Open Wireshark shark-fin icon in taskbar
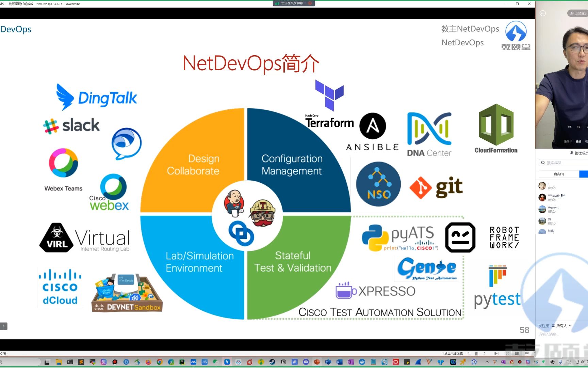Image resolution: width=588 pixels, height=368 pixels. click(418, 362)
